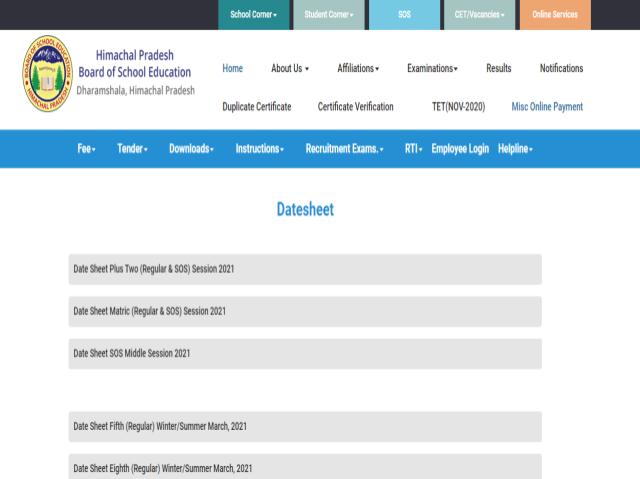Open Online Services button

click(555, 15)
